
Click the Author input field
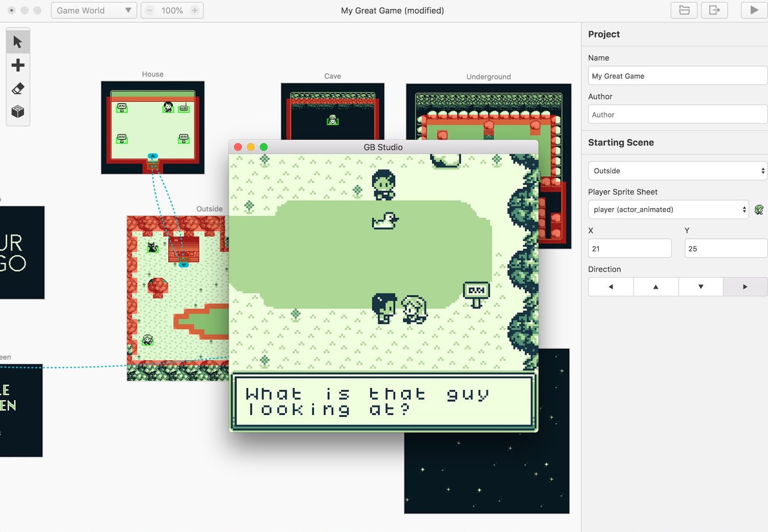coord(677,114)
